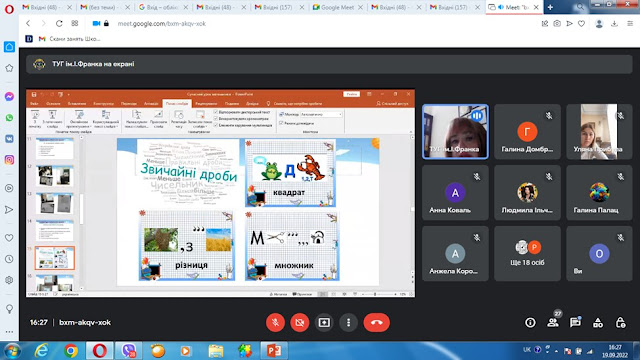Viewport: 640px width, 360px height.
Task: Launch Chrome from taskbar
Action: (71, 351)
